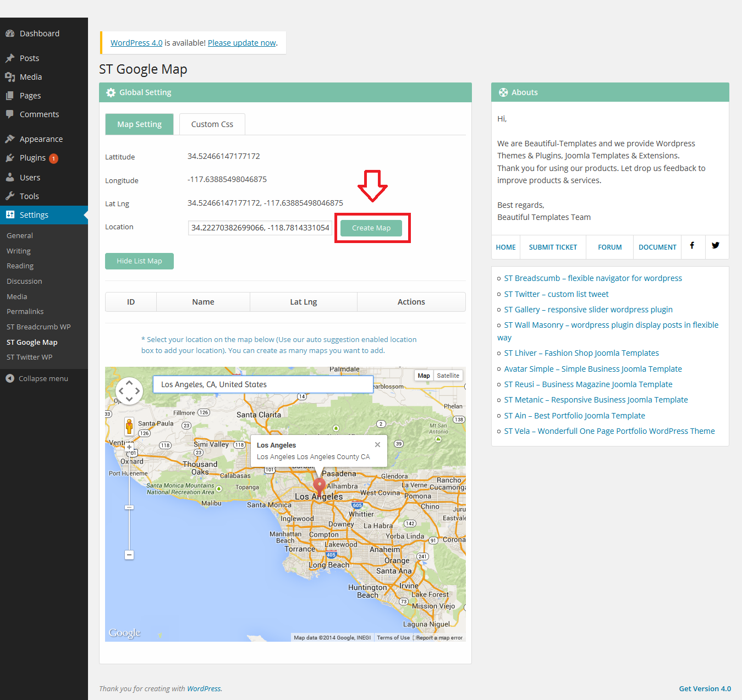Open the ST Wall Masonry link
742x700 pixels.
pyautogui.click(x=608, y=331)
